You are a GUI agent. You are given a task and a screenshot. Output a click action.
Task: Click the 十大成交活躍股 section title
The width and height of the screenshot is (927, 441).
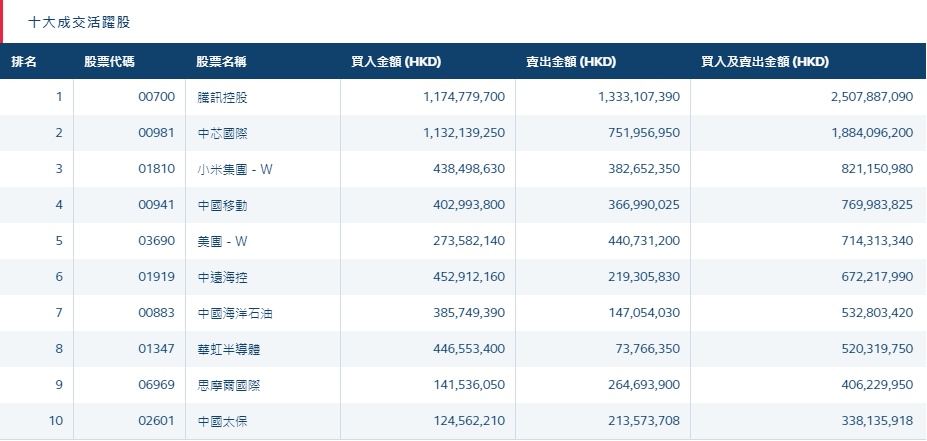[x=79, y=20]
